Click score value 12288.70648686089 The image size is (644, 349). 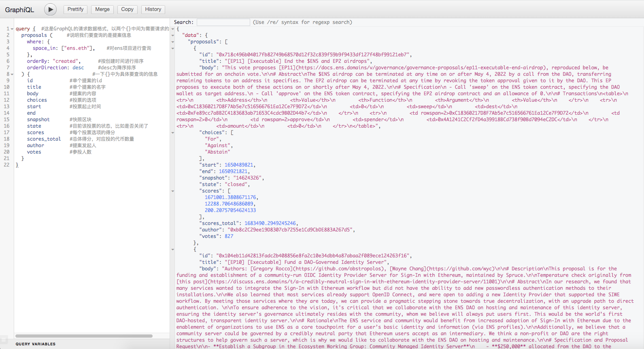[x=229, y=204]
